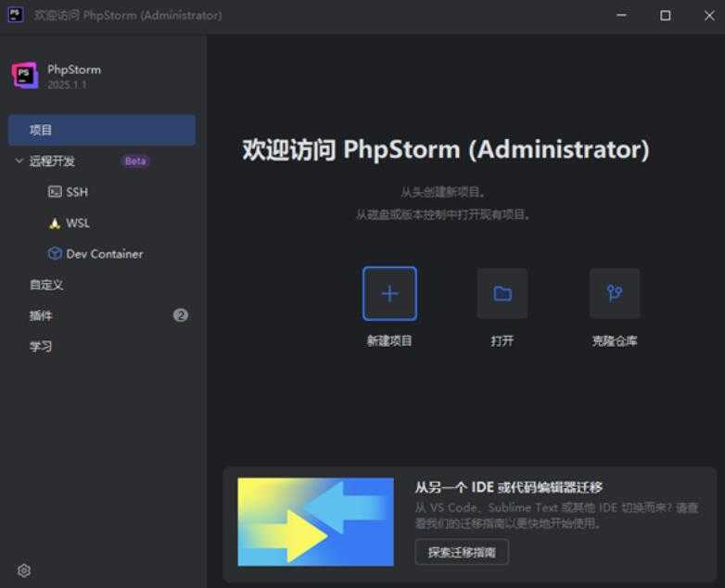
Task: Select the 项目 tab in sidebar
Action: 102,131
